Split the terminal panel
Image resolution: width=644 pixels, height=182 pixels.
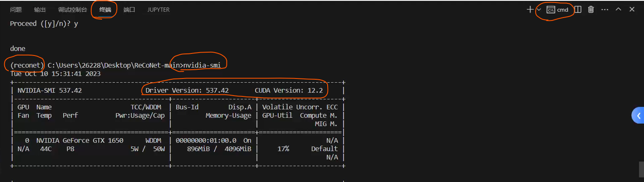[x=578, y=9]
